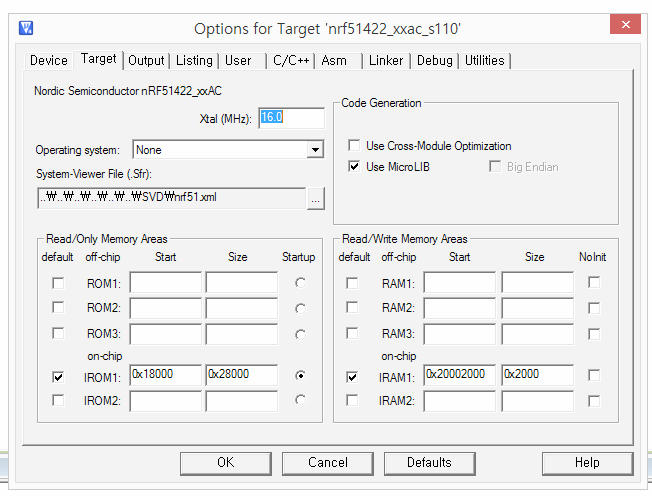Open the Help button
Viewport: 652px width, 496px height.
[587, 463]
